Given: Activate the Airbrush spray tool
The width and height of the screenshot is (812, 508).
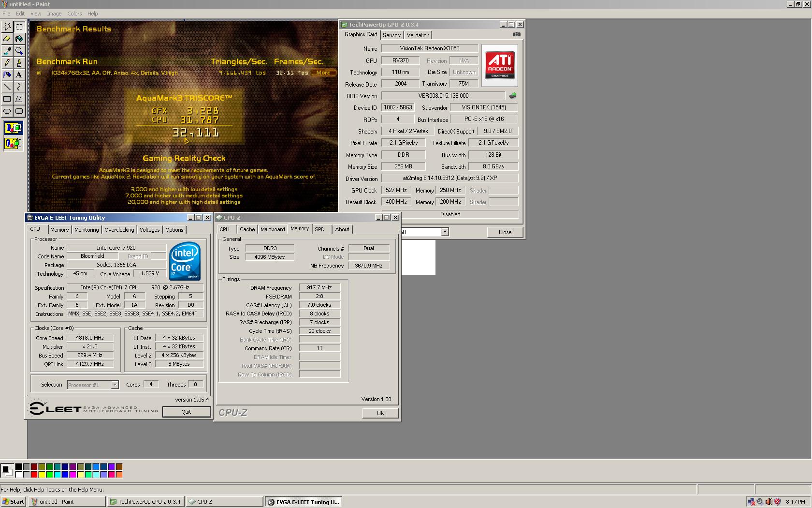Looking at the screenshot, I should (7, 75).
